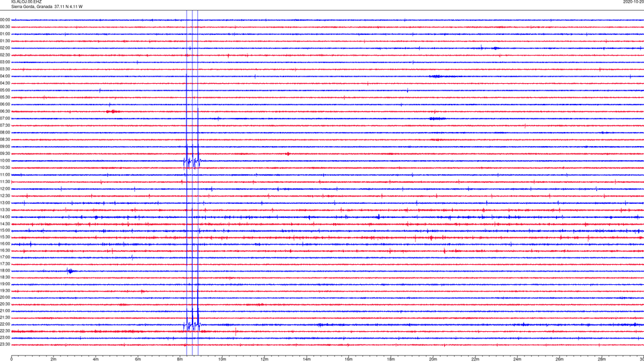The height and width of the screenshot is (362, 644).
Task: Click the 28m axis tick label
Action: pos(602,359)
